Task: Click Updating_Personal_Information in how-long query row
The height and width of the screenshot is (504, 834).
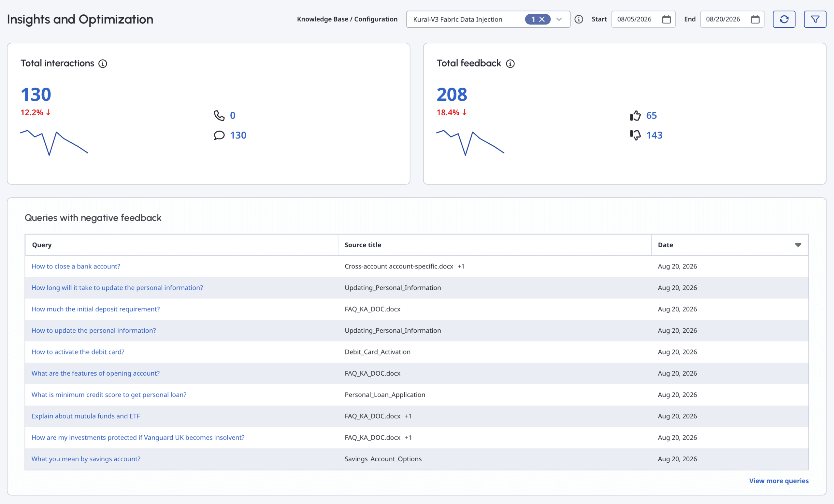Action: [393, 288]
